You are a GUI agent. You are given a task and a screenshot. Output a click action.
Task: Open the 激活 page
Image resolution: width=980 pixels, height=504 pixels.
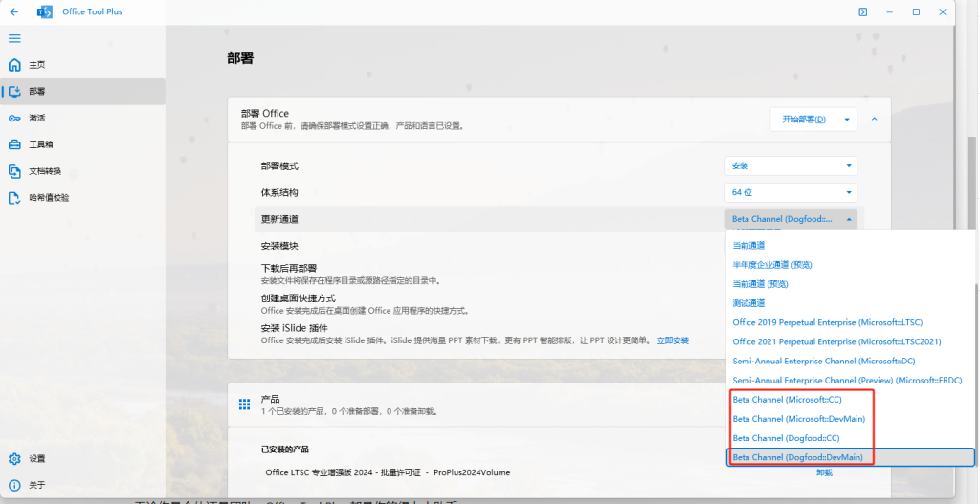pyautogui.click(x=82, y=118)
